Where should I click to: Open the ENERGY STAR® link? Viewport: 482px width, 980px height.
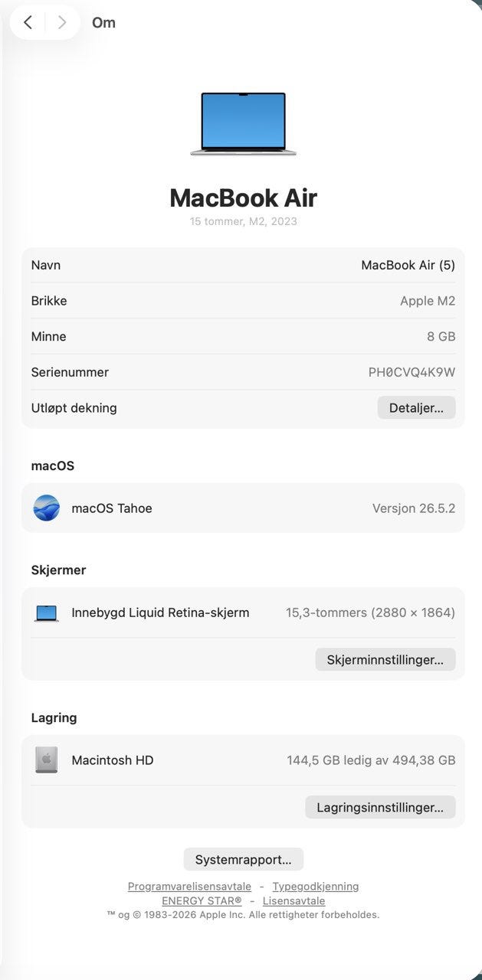tap(202, 901)
